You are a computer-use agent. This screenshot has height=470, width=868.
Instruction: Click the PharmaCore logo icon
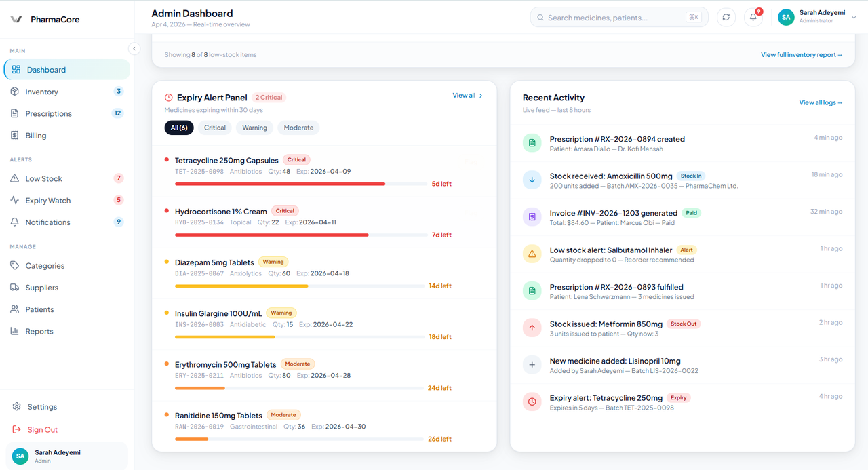[16, 20]
